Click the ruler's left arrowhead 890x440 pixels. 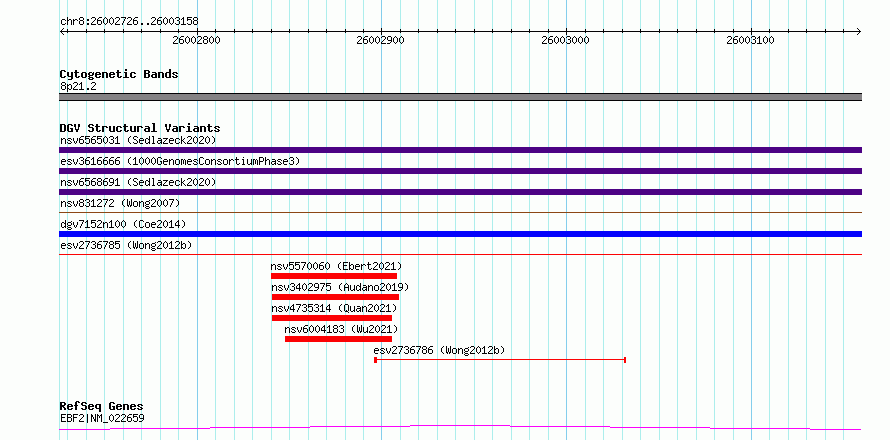62,32
